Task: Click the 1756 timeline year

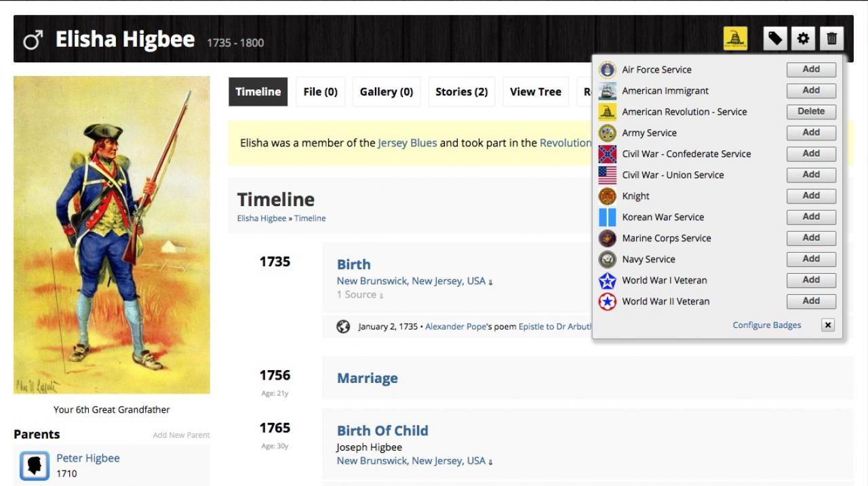Action: pos(275,376)
